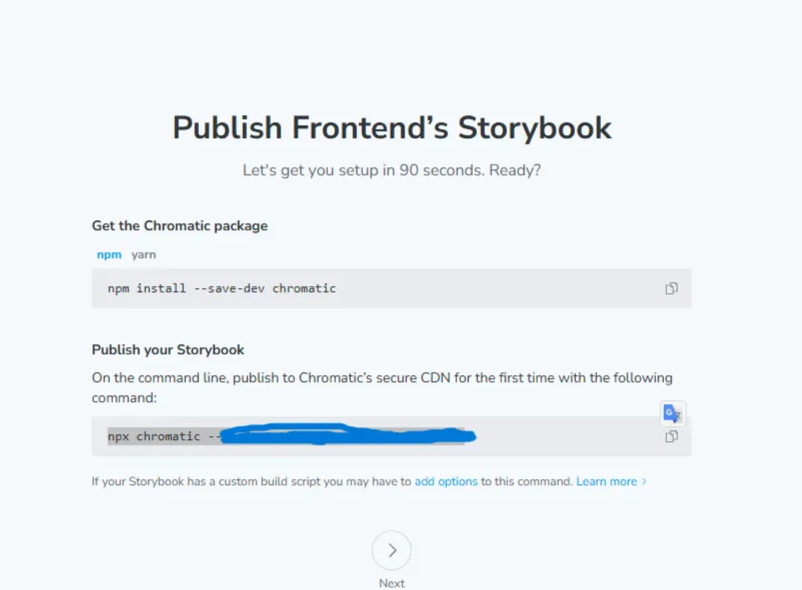Switch to the yarn tab
The height and width of the screenshot is (590, 802).
[143, 255]
